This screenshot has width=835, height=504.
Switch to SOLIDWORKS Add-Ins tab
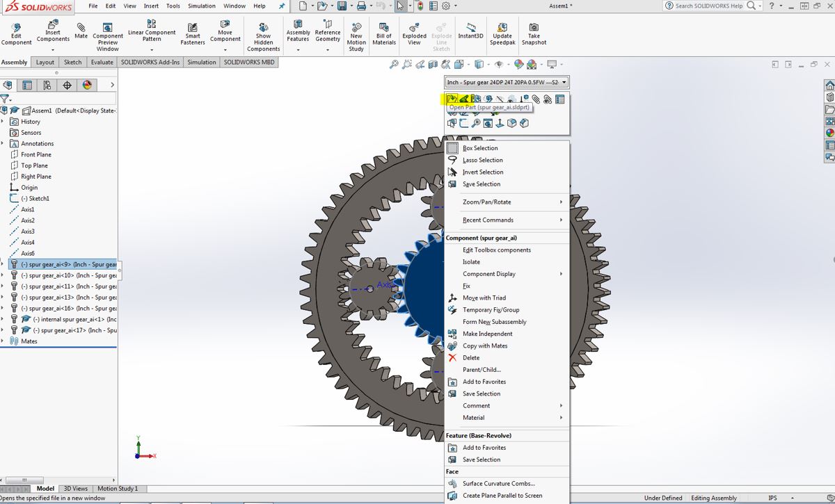click(150, 62)
